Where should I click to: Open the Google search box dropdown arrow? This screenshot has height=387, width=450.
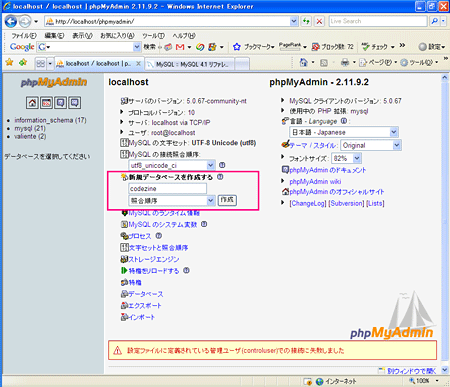[137, 47]
